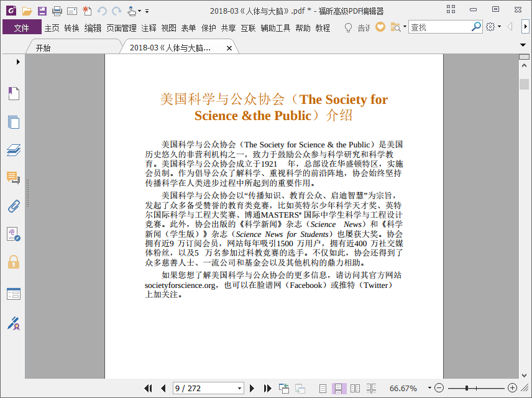
Task: Click the scrollbar down arrow
Action: tap(524, 375)
